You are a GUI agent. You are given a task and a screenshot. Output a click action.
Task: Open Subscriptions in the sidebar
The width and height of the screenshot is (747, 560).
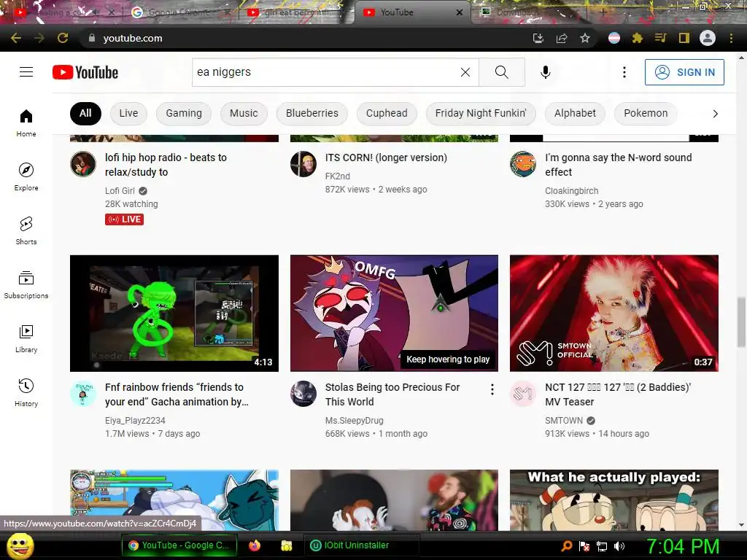coord(26,284)
